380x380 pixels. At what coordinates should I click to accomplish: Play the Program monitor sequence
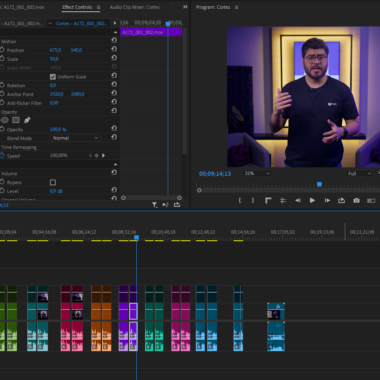tap(312, 200)
